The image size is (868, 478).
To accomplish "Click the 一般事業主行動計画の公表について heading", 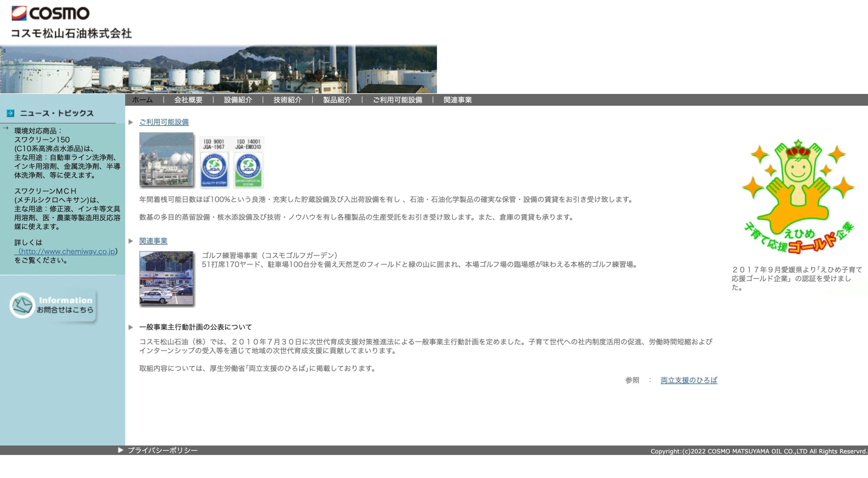I will (x=196, y=327).
